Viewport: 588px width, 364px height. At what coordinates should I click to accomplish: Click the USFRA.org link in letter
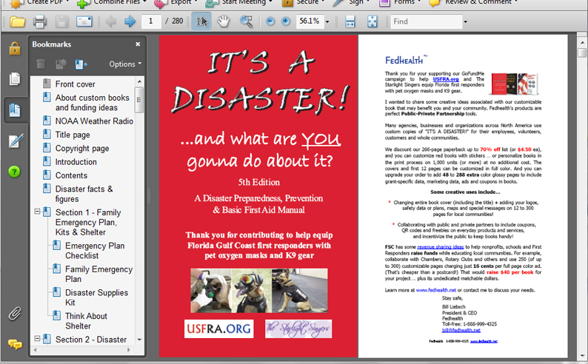point(446,79)
